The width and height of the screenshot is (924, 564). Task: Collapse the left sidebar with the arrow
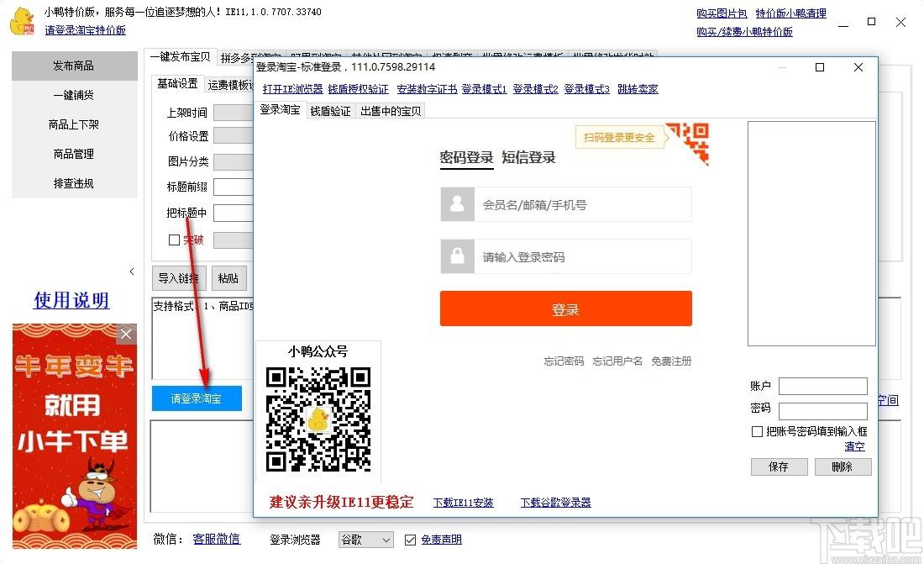tap(131, 271)
